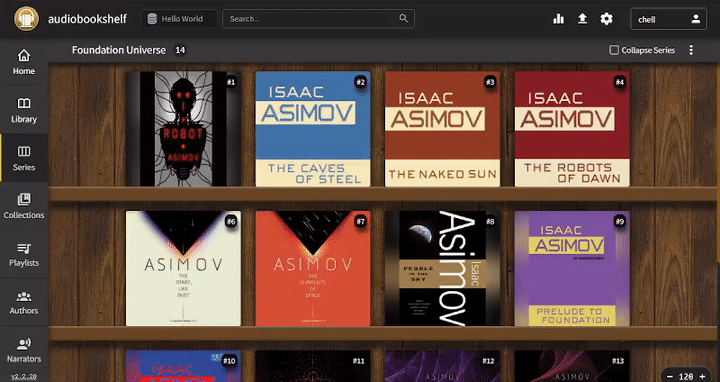The width and height of the screenshot is (720, 382).
Task: Increase cover size with plus button
Action: (x=703, y=376)
